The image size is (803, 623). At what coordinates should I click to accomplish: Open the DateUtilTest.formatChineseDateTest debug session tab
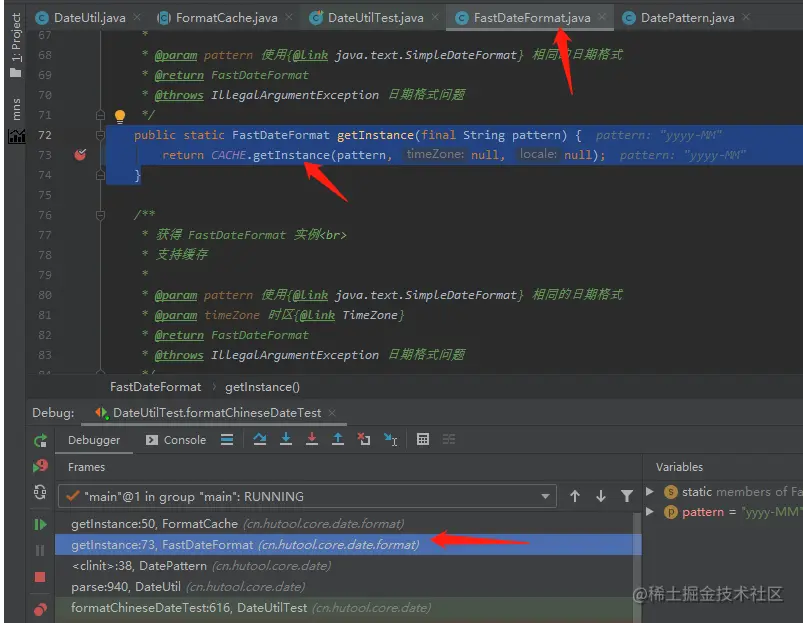coord(210,413)
